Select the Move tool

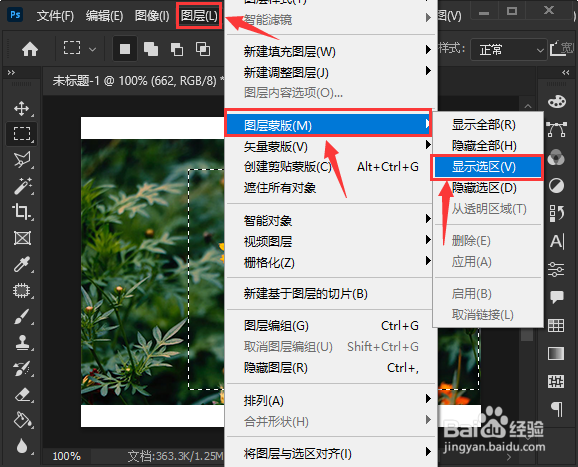click(x=21, y=108)
